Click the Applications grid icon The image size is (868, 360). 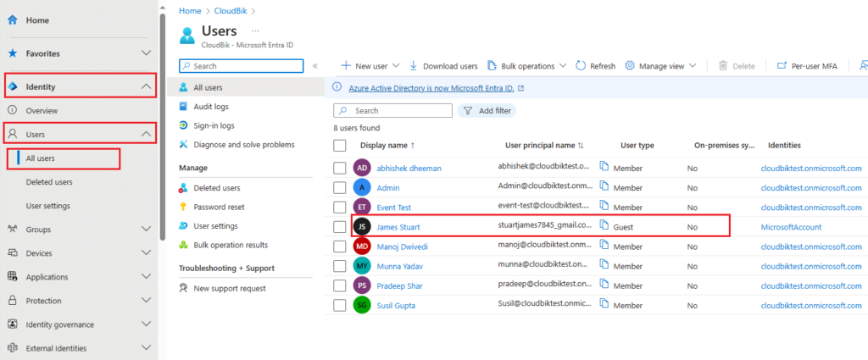12,276
